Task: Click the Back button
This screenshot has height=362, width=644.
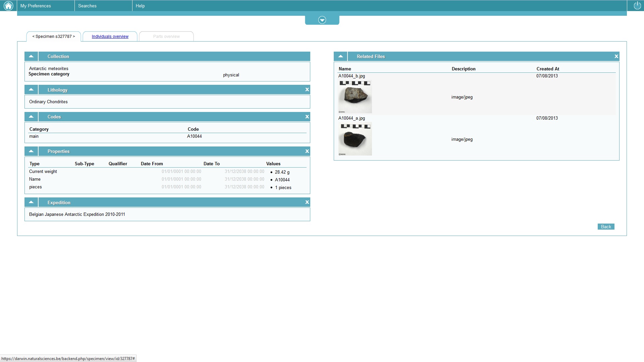Action: click(x=606, y=227)
